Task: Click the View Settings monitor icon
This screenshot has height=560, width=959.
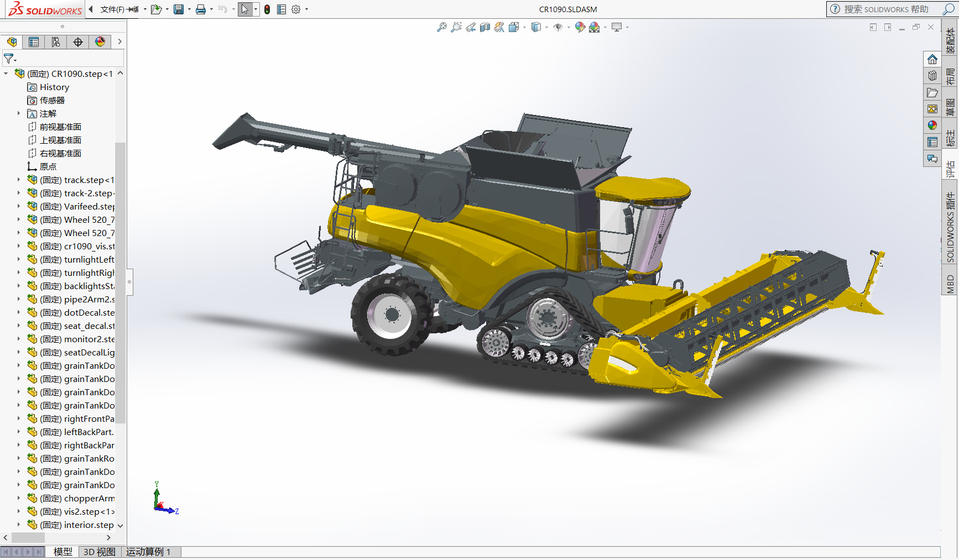Action: [x=617, y=27]
